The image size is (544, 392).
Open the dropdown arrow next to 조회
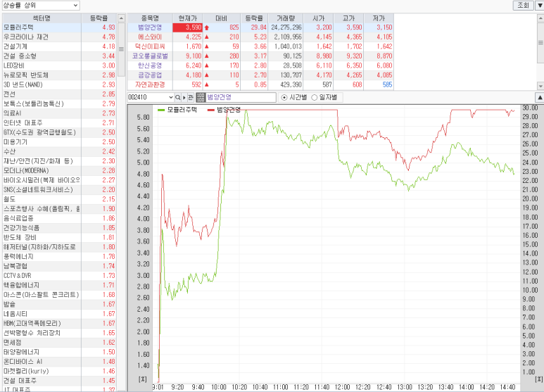pos(540,5)
